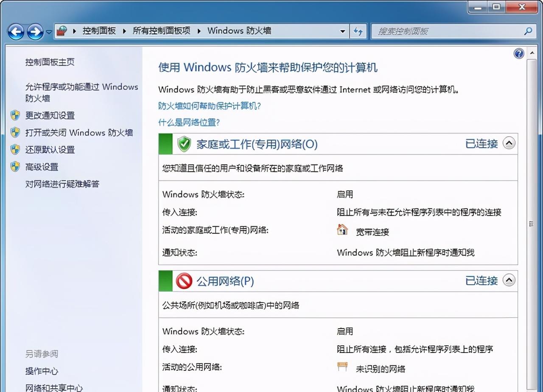Click 活动的公用网络: label
Viewport: 543px width, 392px height.
point(192,367)
